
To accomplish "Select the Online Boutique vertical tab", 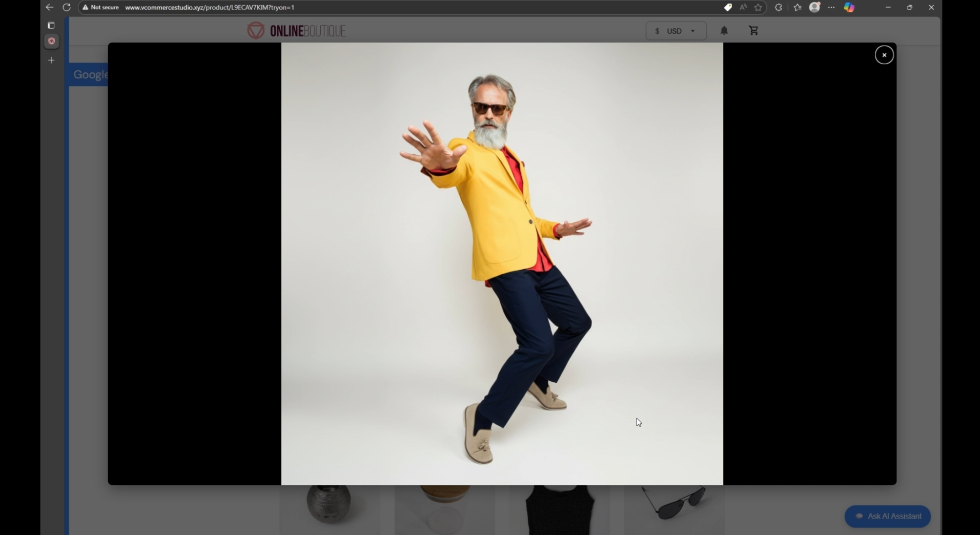I will (x=51, y=41).
